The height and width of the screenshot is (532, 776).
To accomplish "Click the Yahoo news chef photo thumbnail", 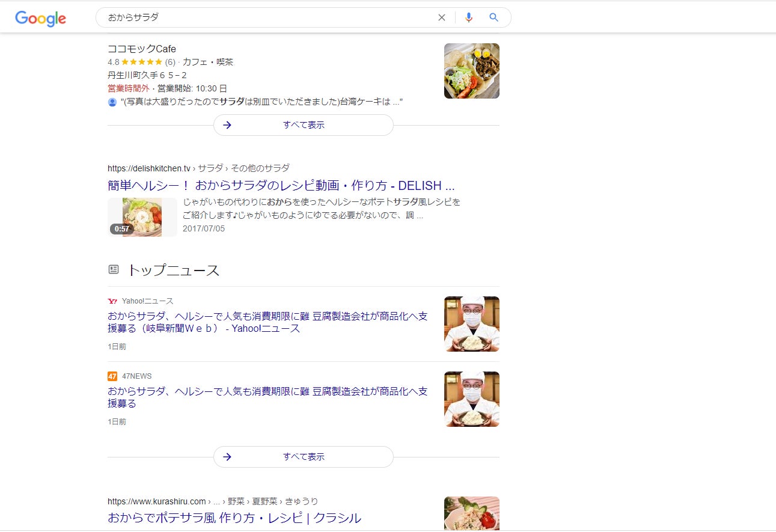I will point(472,324).
